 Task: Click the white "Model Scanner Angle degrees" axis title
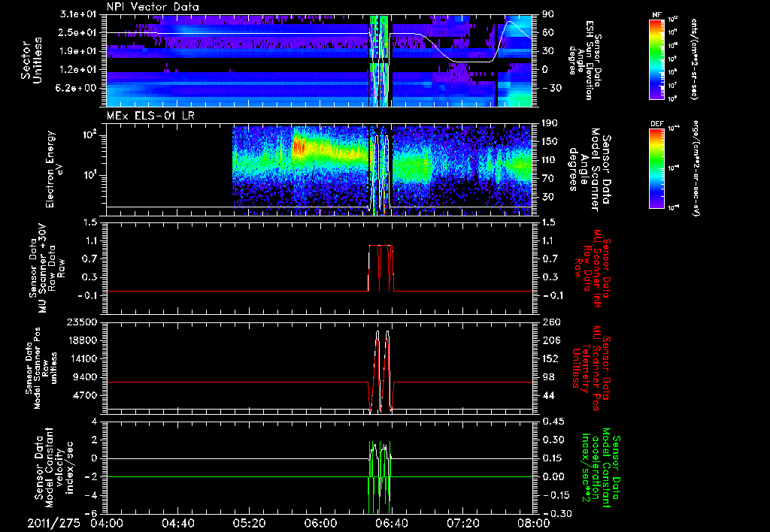(590, 170)
